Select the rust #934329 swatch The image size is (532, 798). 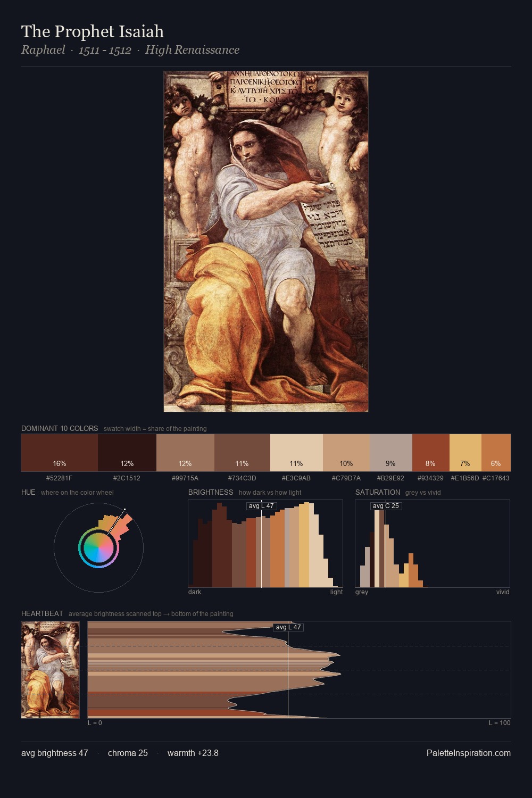tap(431, 453)
